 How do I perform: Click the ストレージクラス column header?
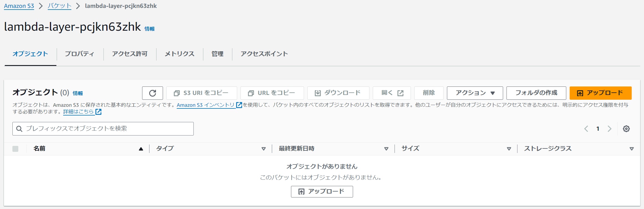548,149
